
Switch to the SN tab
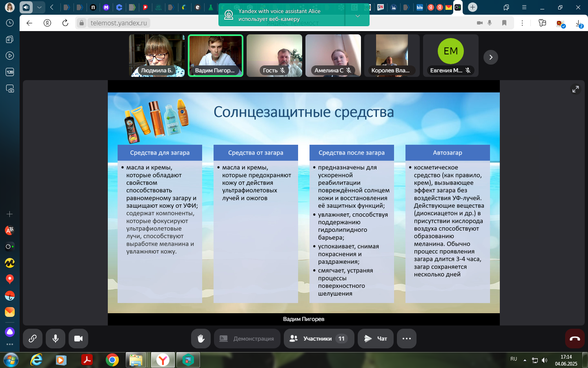381,7
